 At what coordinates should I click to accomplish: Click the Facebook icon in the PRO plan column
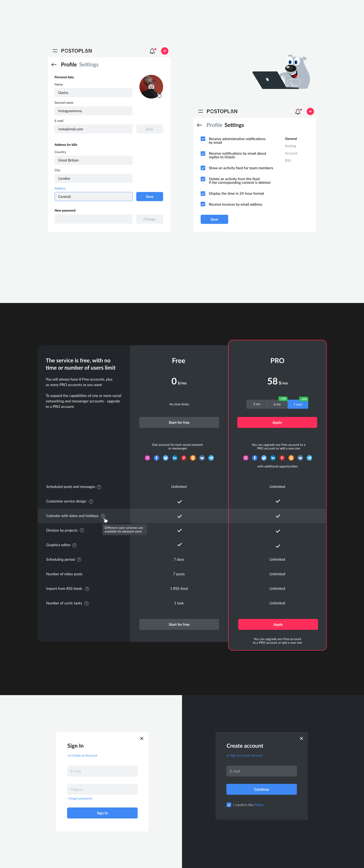pyautogui.click(x=255, y=458)
